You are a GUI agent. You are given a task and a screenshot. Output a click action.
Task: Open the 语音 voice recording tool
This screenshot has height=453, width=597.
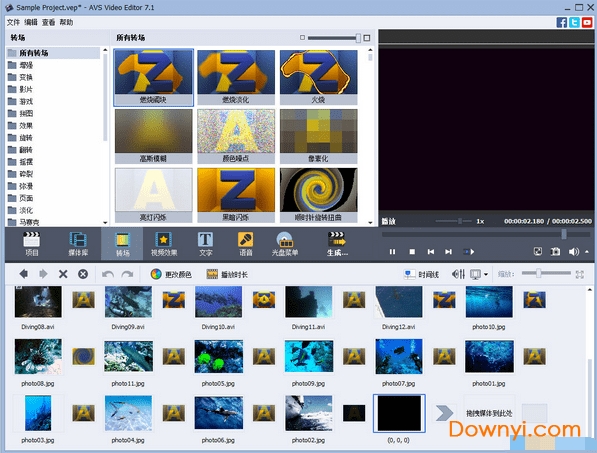pos(246,244)
